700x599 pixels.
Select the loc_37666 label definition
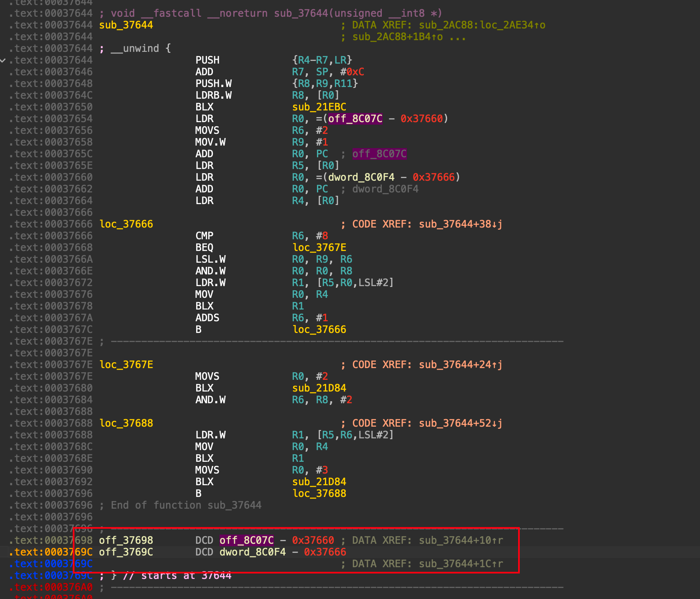[126, 224]
